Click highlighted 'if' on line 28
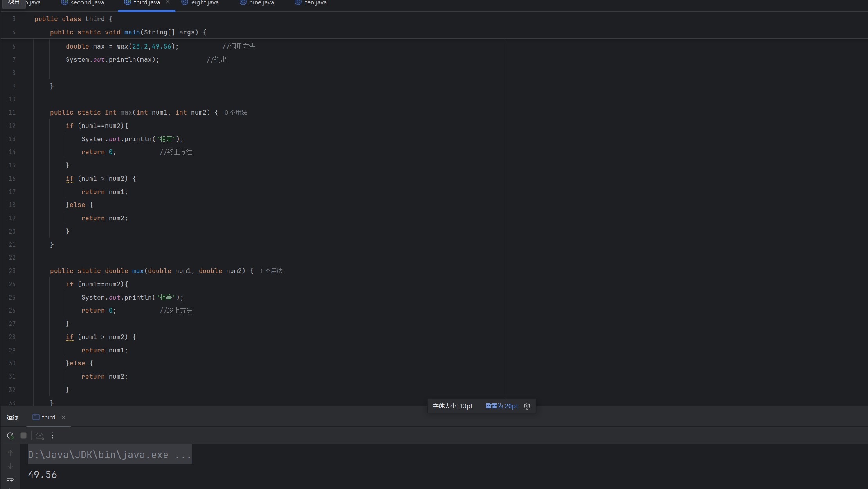 70,337
